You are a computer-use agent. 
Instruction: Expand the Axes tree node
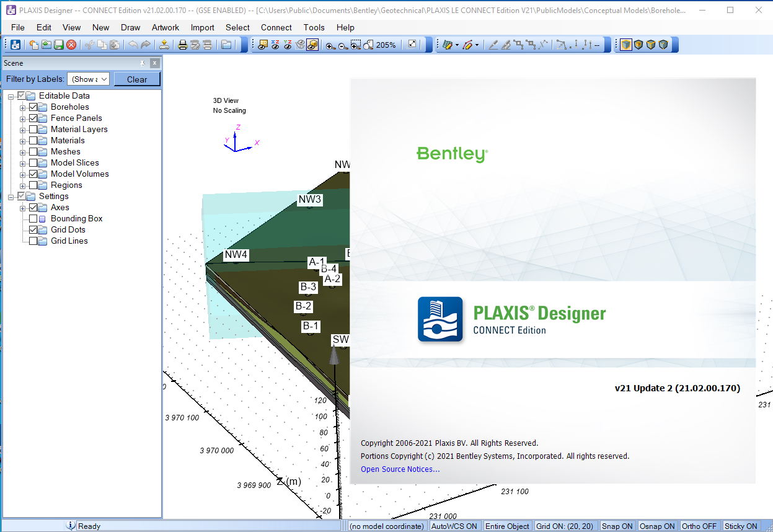tap(22, 208)
